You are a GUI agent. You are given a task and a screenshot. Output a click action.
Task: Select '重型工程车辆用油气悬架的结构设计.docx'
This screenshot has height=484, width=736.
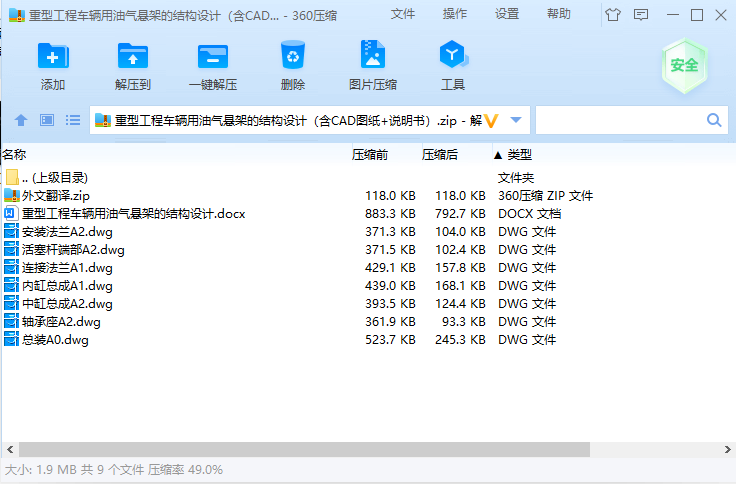coord(133,214)
